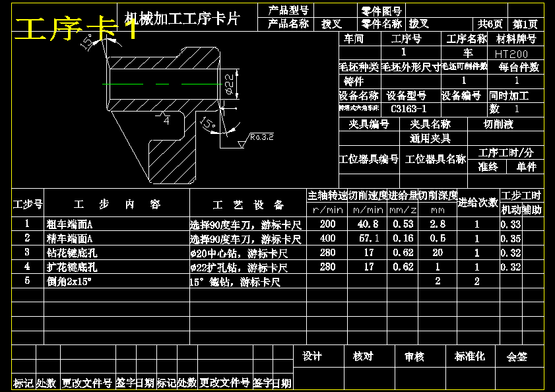This screenshot has height=392, width=555.
Task: Click the Ra3.2 surface roughness symbol
Action: click(x=256, y=139)
